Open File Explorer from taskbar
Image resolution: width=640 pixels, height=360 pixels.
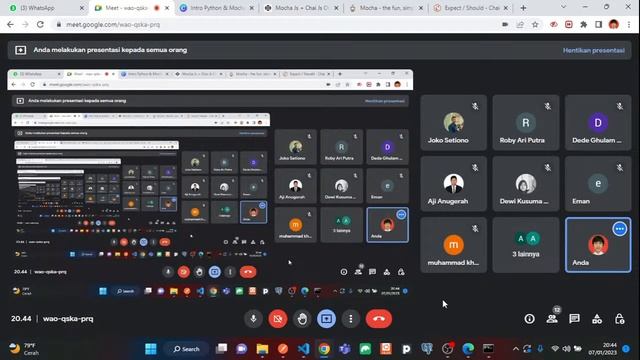(262, 349)
